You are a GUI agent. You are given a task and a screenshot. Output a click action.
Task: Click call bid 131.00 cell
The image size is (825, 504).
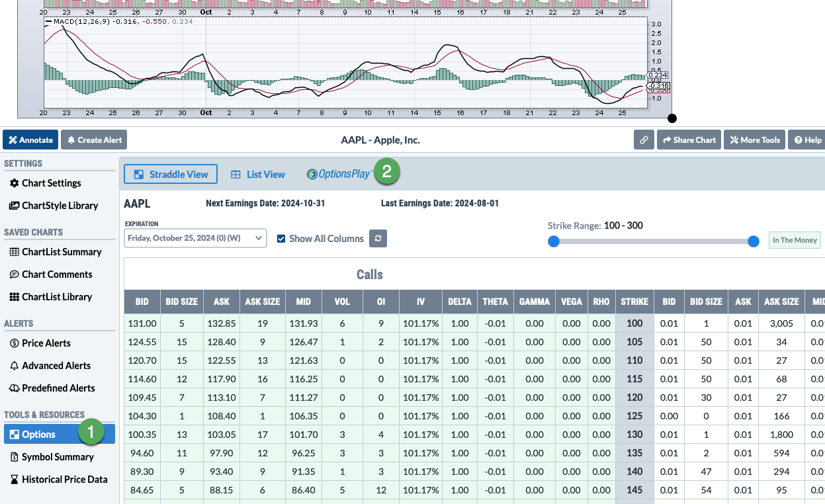pos(142,323)
